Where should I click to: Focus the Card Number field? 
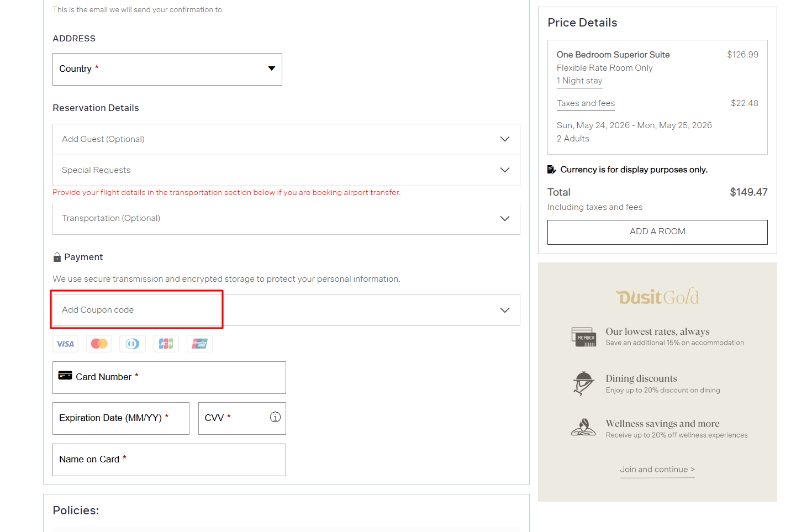[169, 377]
